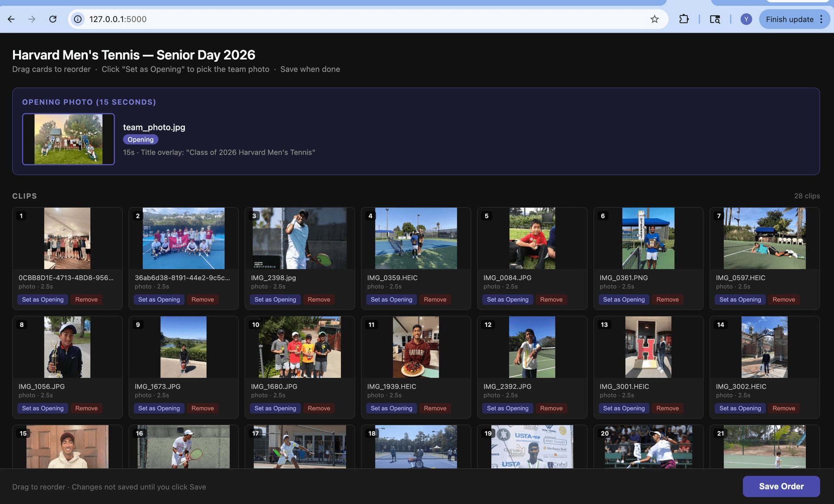Bookmark this page with the star icon
Viewport: 834px width, 504px height.
654,19
